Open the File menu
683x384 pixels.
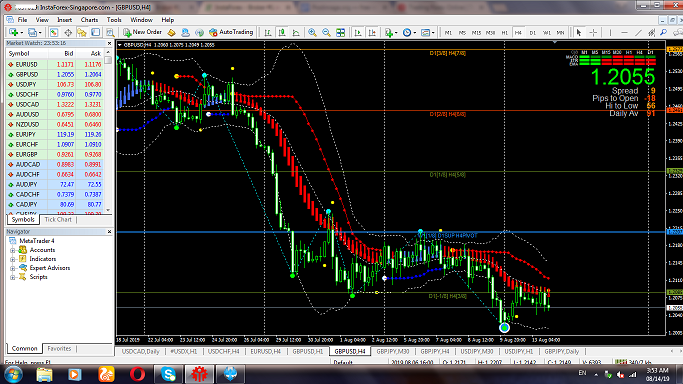22,20
